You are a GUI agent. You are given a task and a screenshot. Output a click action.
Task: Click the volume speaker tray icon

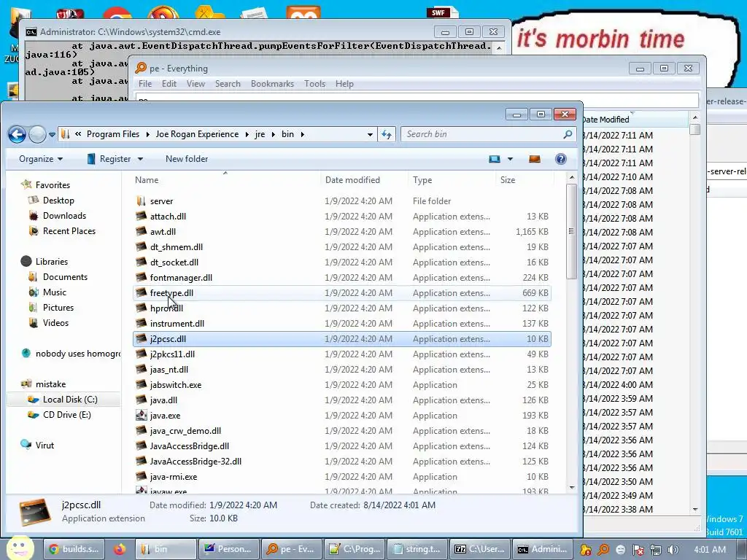pyautogui.click(x=673, y=550)
